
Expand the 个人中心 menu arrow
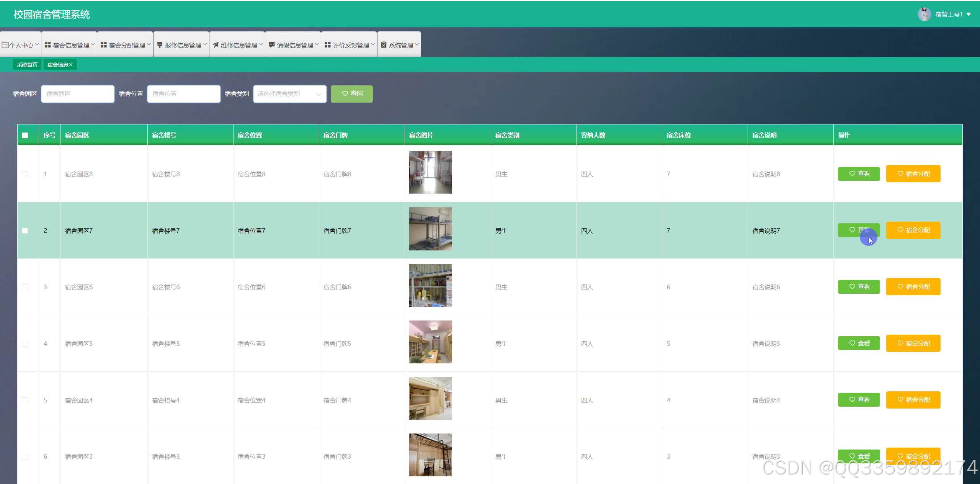(x=37, y=44)
